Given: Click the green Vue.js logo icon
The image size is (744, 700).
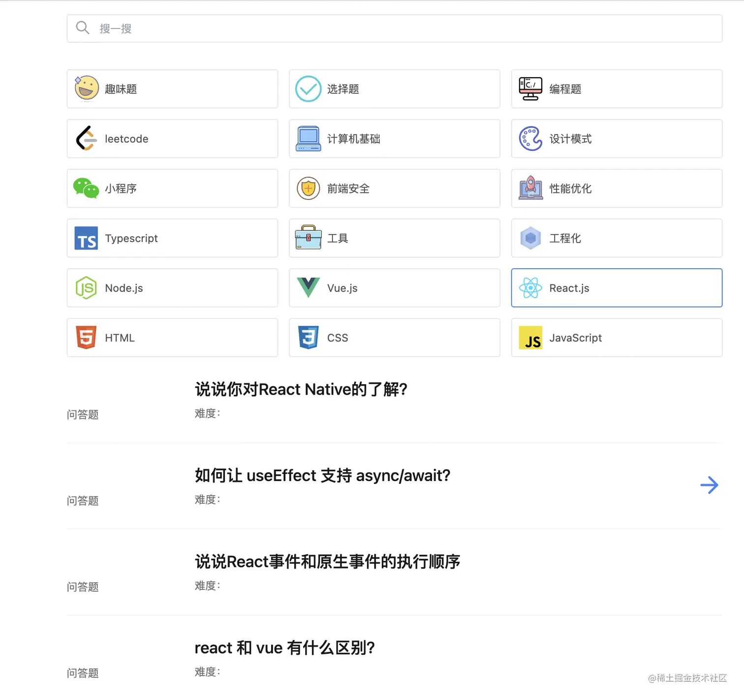Looking at the screenshot, I should click(309, 288).
